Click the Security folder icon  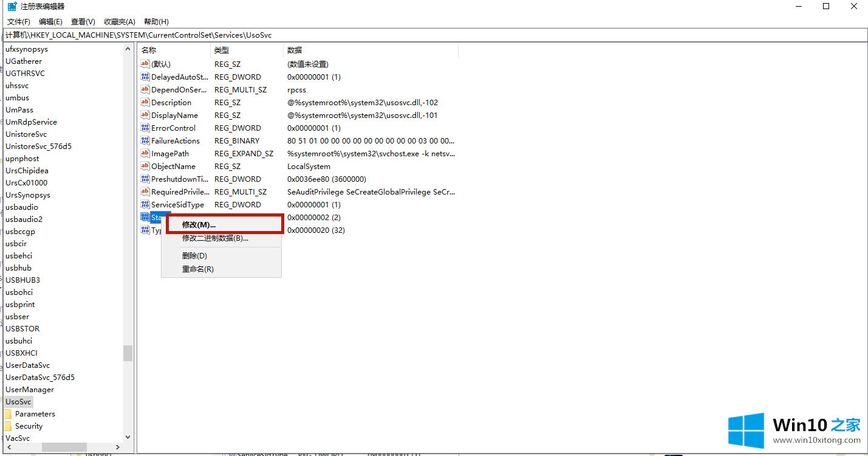tap(9, 426)
